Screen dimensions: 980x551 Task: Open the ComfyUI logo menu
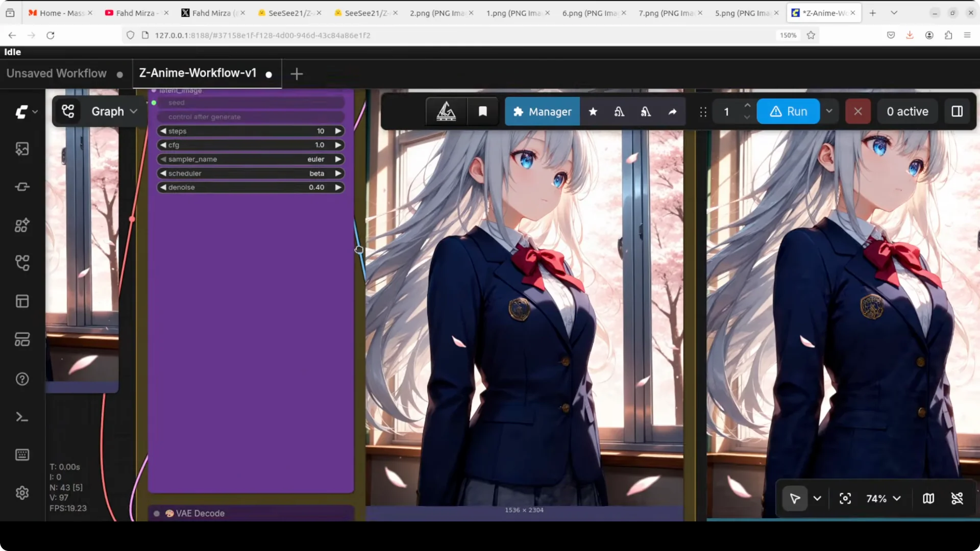(x=21, y=112)
